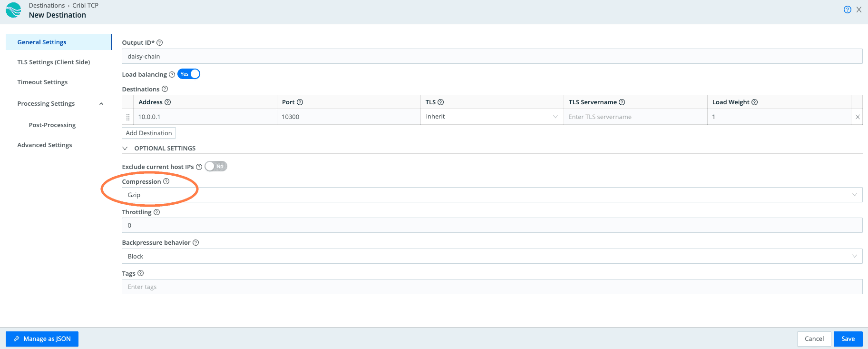Viewport: 868px width, 349px height.
Task: Click the Tags input field
Action: 492,287
